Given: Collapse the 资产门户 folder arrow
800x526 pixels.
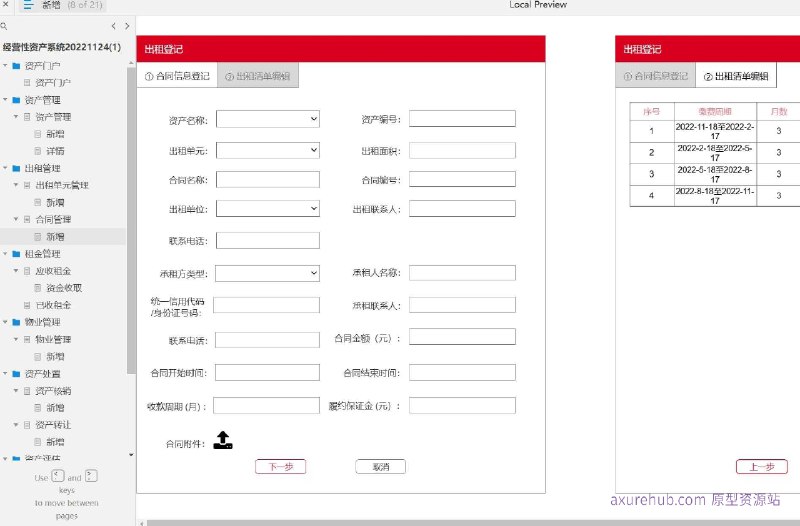Looking at the screenshot, I should [x=5, y=65].
